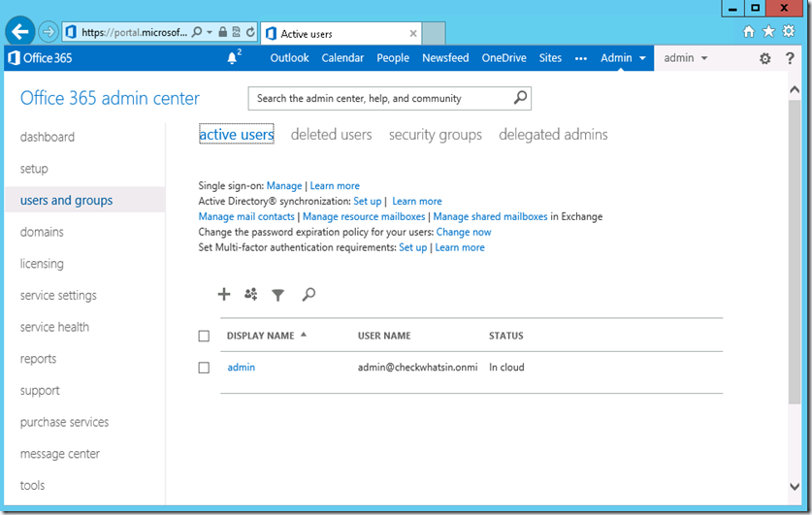Viewport: 812px width, 515px height.
Task: Open browser tools gear icon
Action: tap(789, 31)
